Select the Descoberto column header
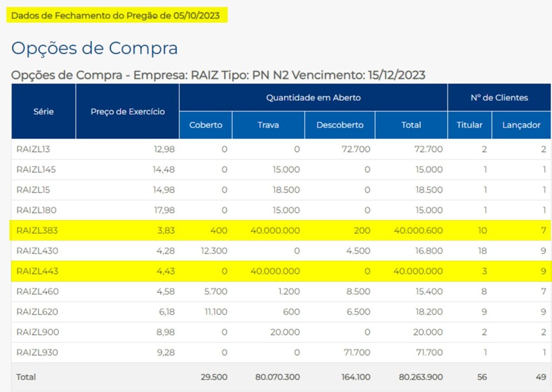The image size is (552, 392). tap(339, 124)
